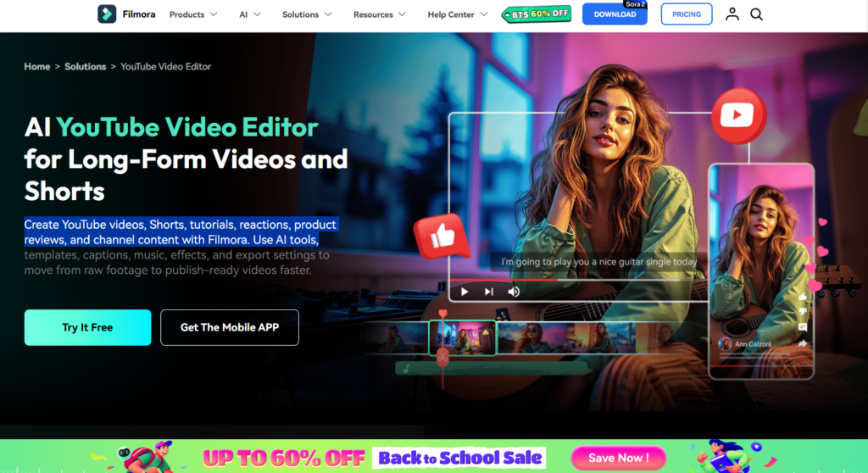
Task: Go to Home breadcrumb link
Action: pos(37,66)
